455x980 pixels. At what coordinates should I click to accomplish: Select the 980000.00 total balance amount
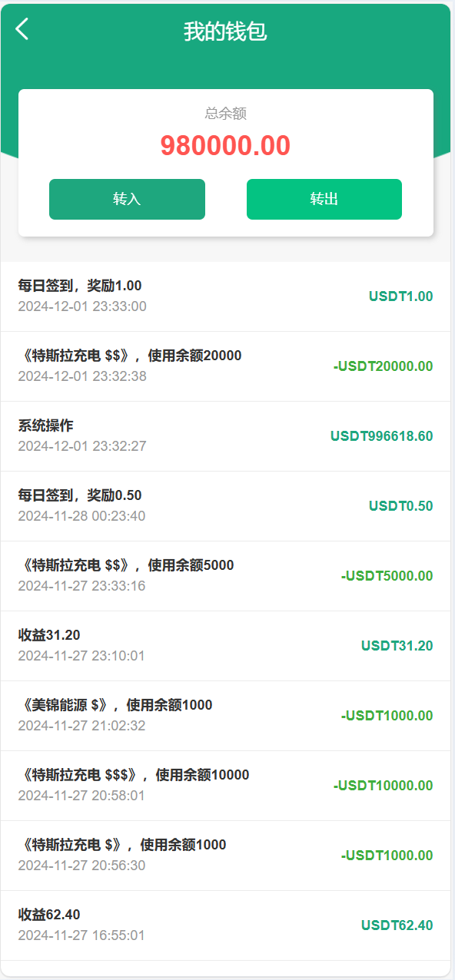[225, 145]
